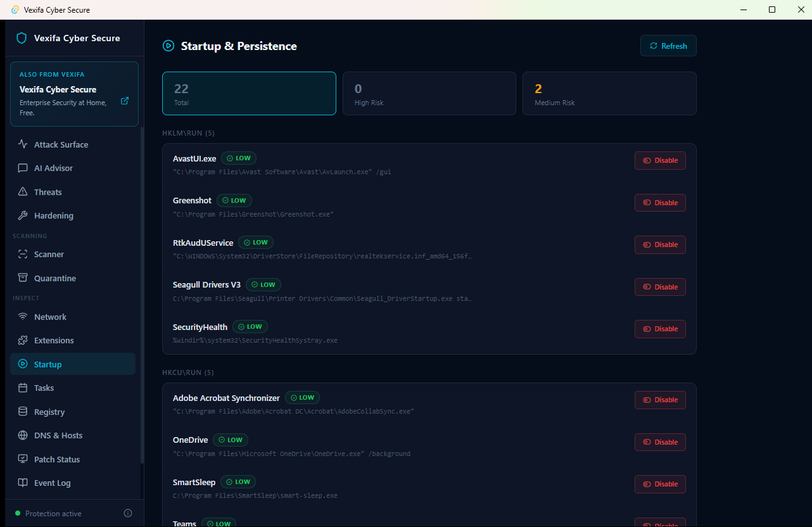Disable the Seagull Drivers V3 startup entry
The image size is (812, 527).
tap(660, 287)
